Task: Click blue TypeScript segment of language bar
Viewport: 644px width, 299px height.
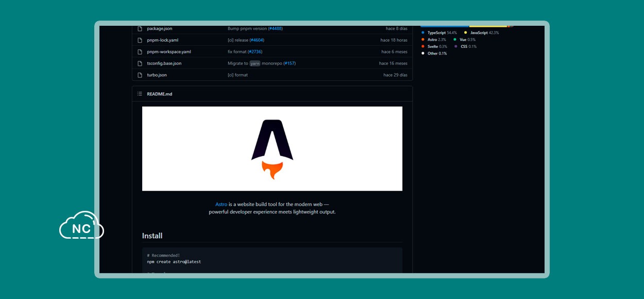Action: coord(445,26)
